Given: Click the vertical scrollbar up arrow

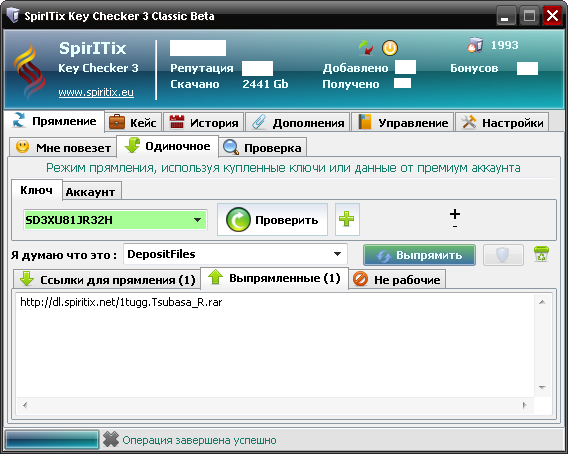Looking at the screenshot, I should 542,302.
